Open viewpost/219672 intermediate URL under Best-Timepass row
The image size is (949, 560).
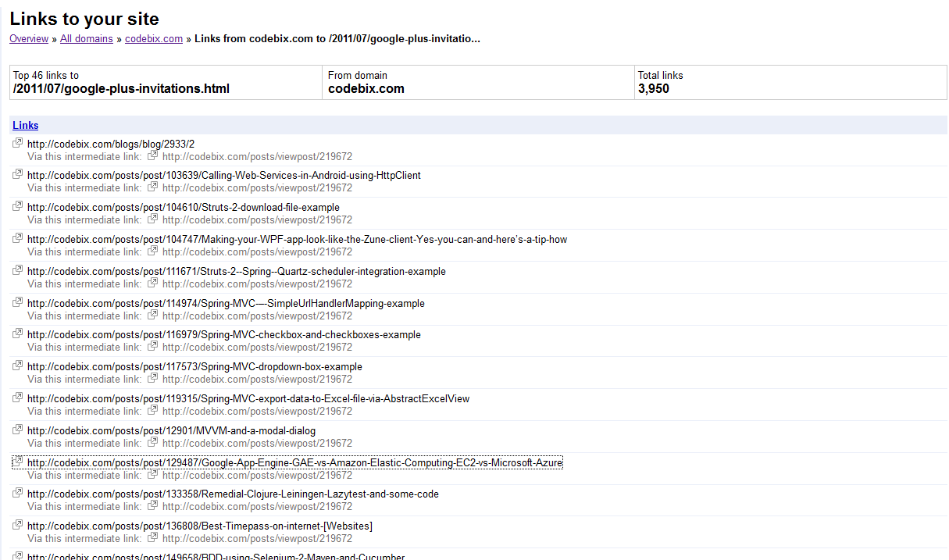coord(258,539)
